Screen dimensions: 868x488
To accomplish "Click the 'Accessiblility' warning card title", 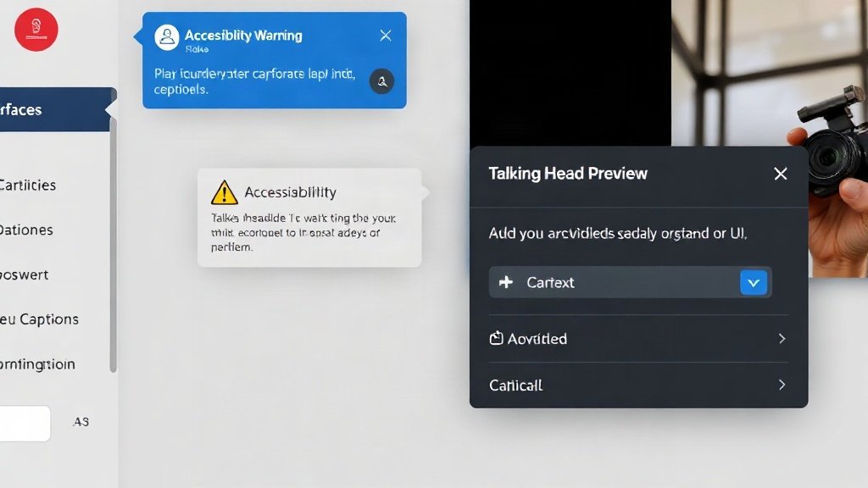I will 290,192.
